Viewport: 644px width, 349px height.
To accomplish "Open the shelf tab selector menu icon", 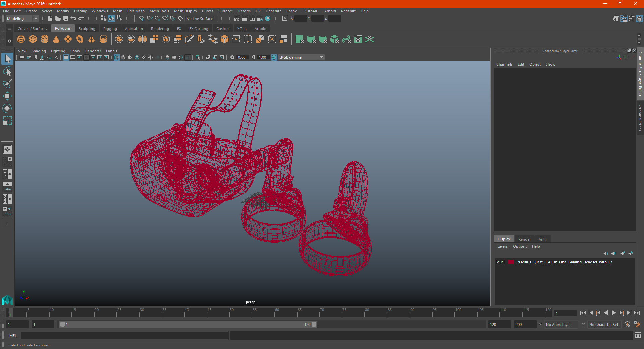I will 9,29.
